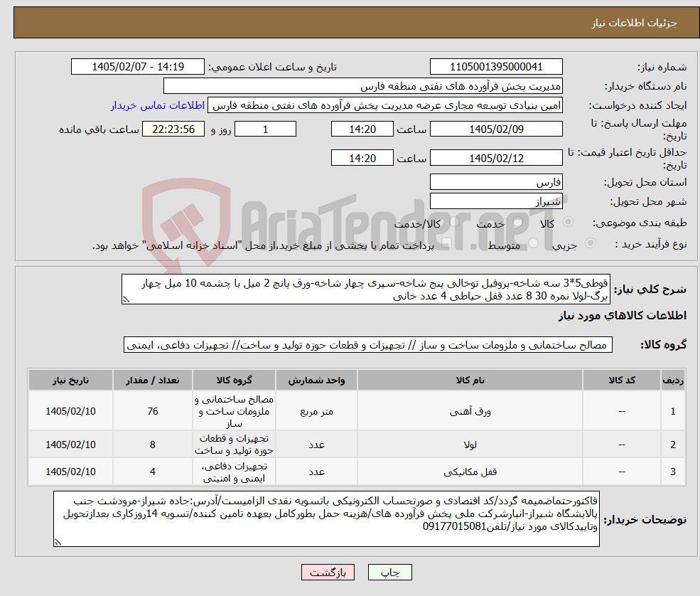Click quantity 4 cell in قفل مکانیکی row
The image size is (700, 596).
(x=153, y=472)
